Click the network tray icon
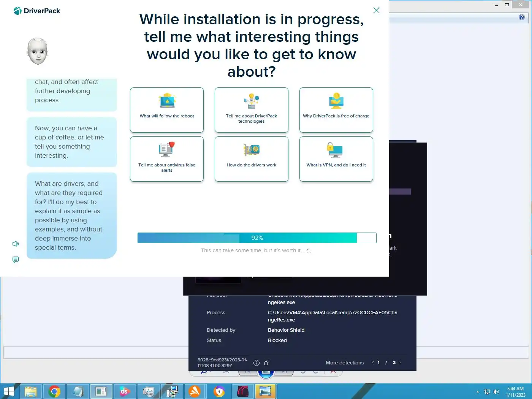532x399 pixels. coord(487,392)
